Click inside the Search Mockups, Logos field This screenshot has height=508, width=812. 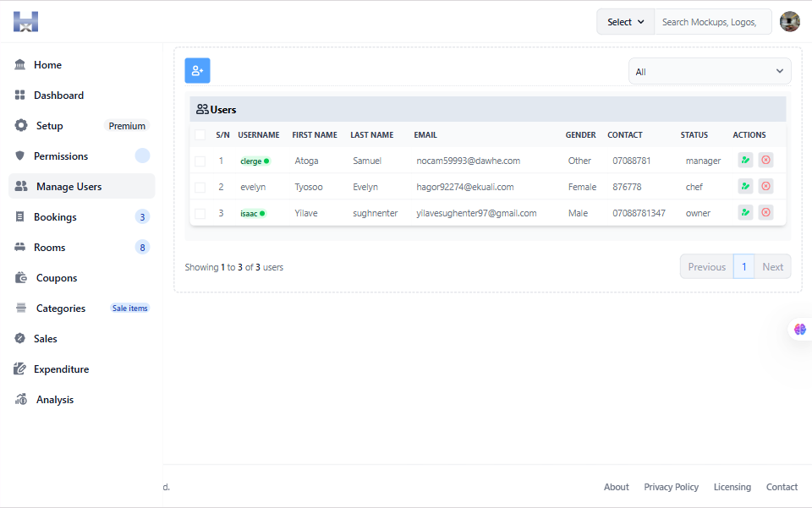712,21
